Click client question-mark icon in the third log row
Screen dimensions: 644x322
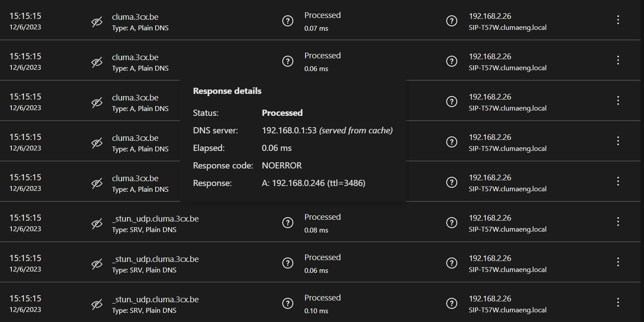(452, 102)
